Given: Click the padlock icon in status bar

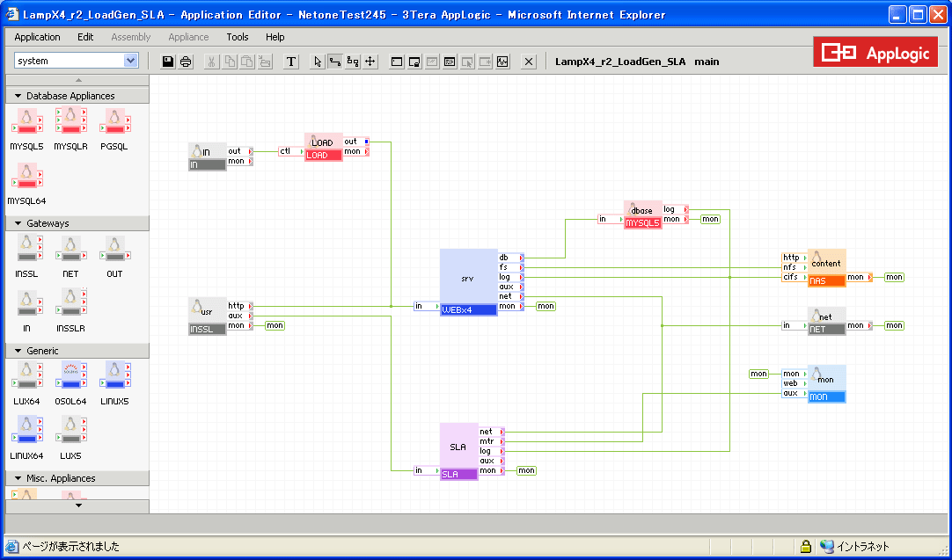Looking at the screenshot, I should [806, 547].
